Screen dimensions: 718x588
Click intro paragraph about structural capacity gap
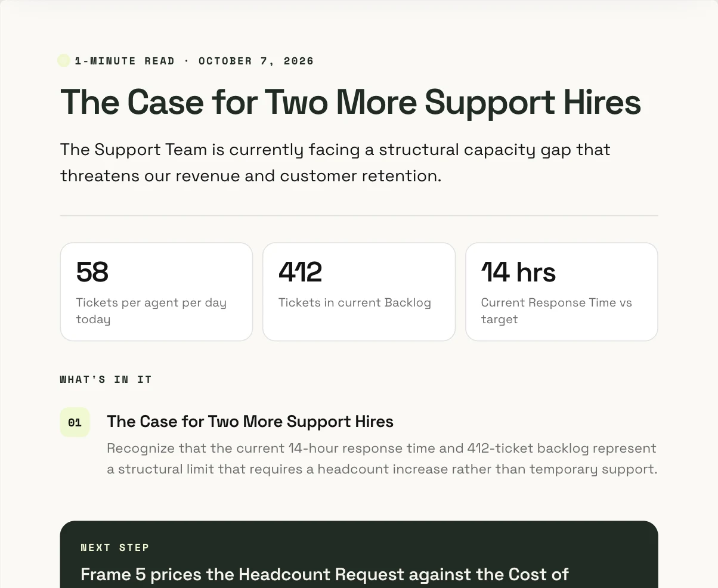click(x=335, y=162)
